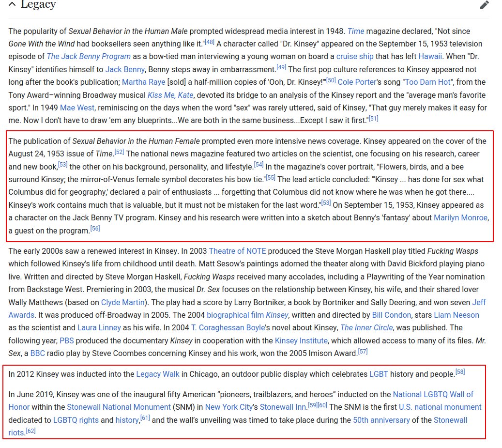Image resolution: width=502 pixels, height=448 pixels.
Task: Open the Too Darn Hot song link
Action: point(428,82)
